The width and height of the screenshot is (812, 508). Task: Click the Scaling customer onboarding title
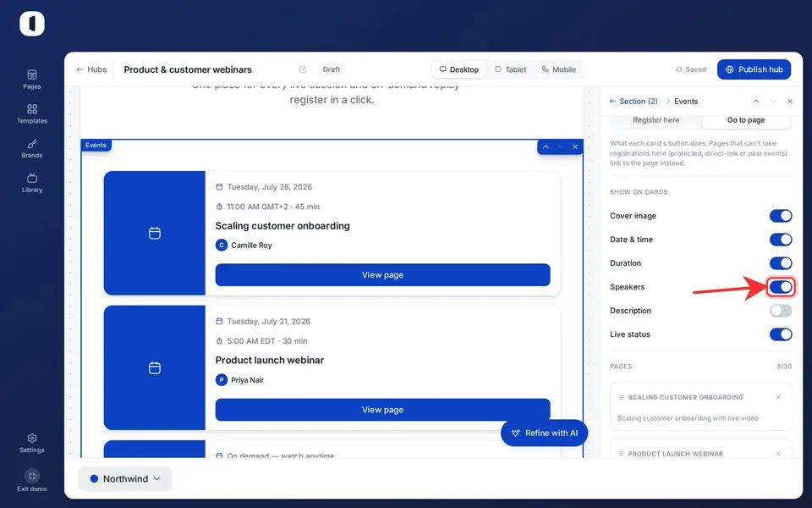(x=283, y=225)
